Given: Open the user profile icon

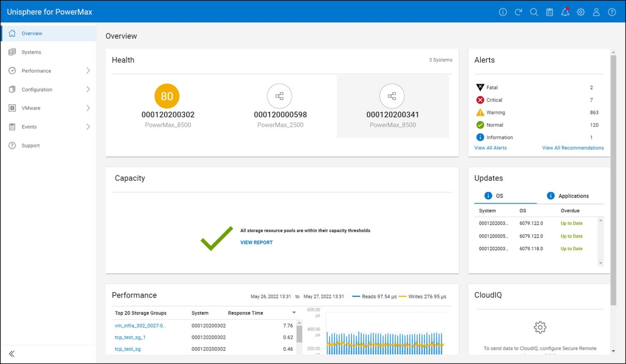Looking at the screenshot, I should coord(596,12).
